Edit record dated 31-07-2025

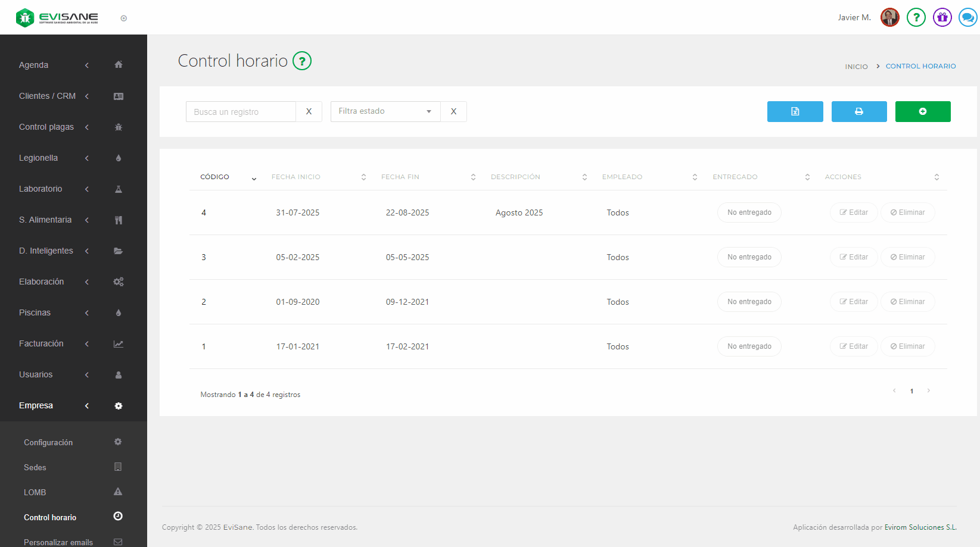tap(854, 212)
